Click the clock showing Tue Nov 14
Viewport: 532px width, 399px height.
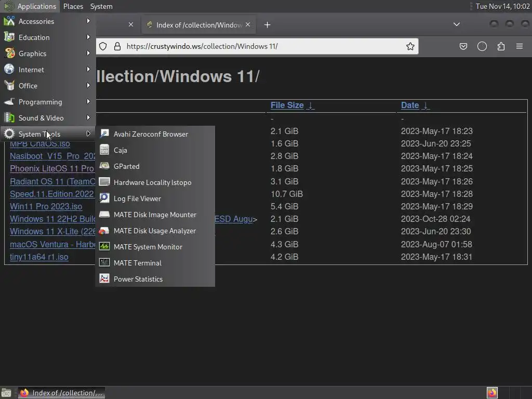502,6
